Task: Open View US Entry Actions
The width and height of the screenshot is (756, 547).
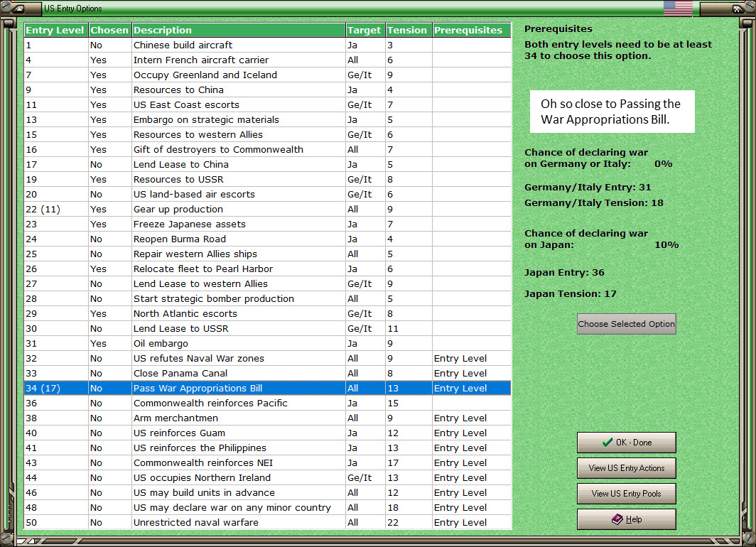Action: click(x=626, y=468)
